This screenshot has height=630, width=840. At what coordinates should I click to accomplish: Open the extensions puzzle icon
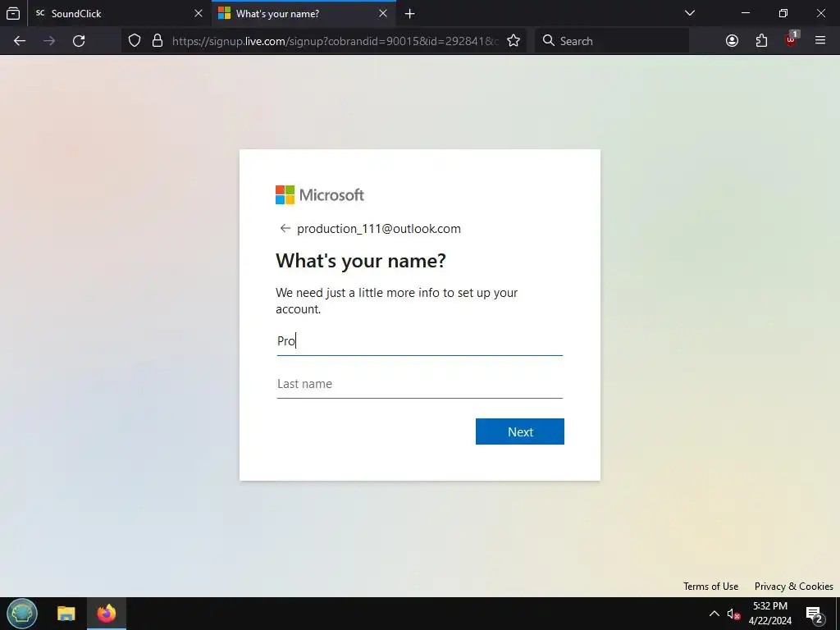click(x=761, y=41)
